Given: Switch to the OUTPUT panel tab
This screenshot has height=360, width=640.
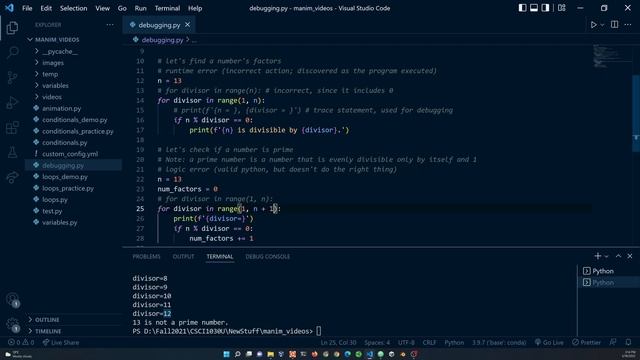Looking at the screenshot, I should tap(183, 256).
